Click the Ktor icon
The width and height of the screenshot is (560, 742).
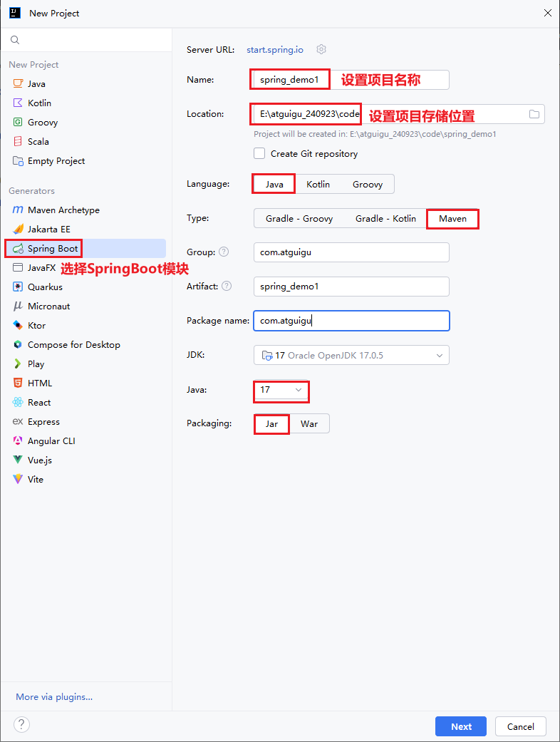coord(18,325)
